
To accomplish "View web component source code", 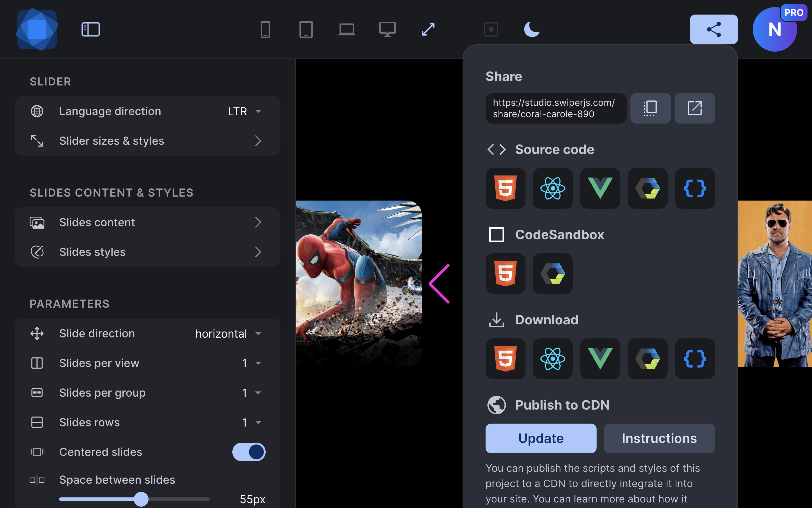I will click(x=648, y=188).
